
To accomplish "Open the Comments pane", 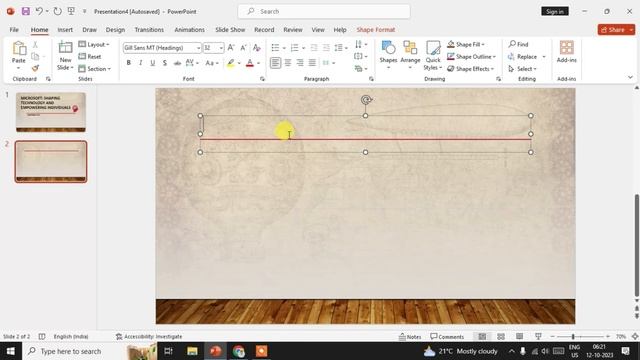I will (x=447, y=336).
